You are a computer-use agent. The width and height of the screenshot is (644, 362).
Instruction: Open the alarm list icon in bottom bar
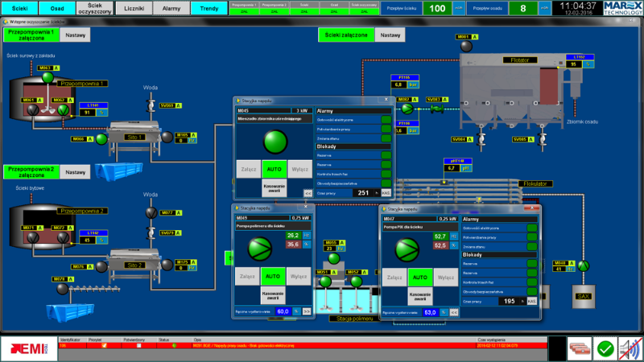(x=580, y=348)
